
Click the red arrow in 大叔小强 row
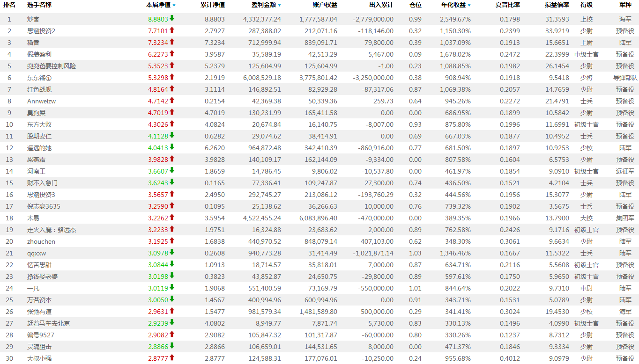[172, 357]
